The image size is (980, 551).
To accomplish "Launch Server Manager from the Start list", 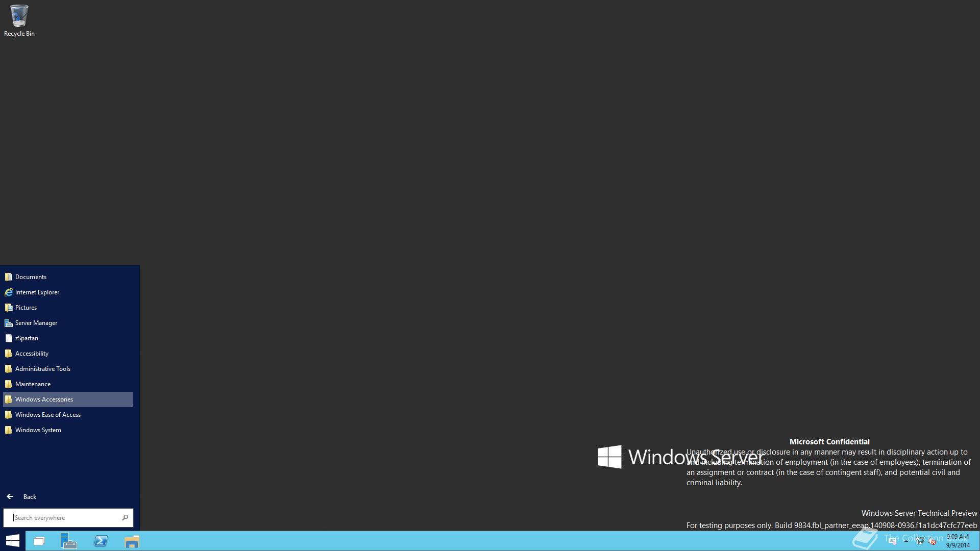I will click(x=68, y=323).
